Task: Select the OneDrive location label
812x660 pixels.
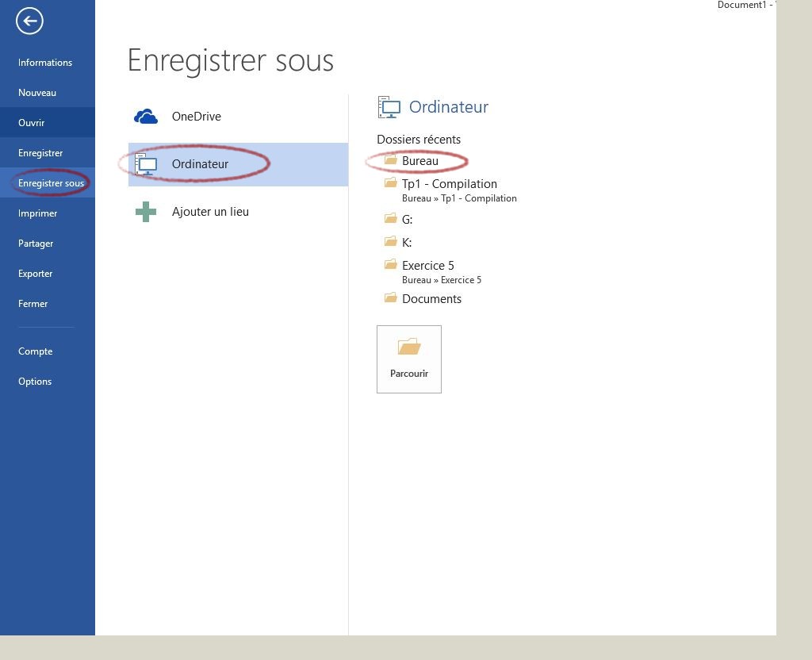Action: coord(197,117)
